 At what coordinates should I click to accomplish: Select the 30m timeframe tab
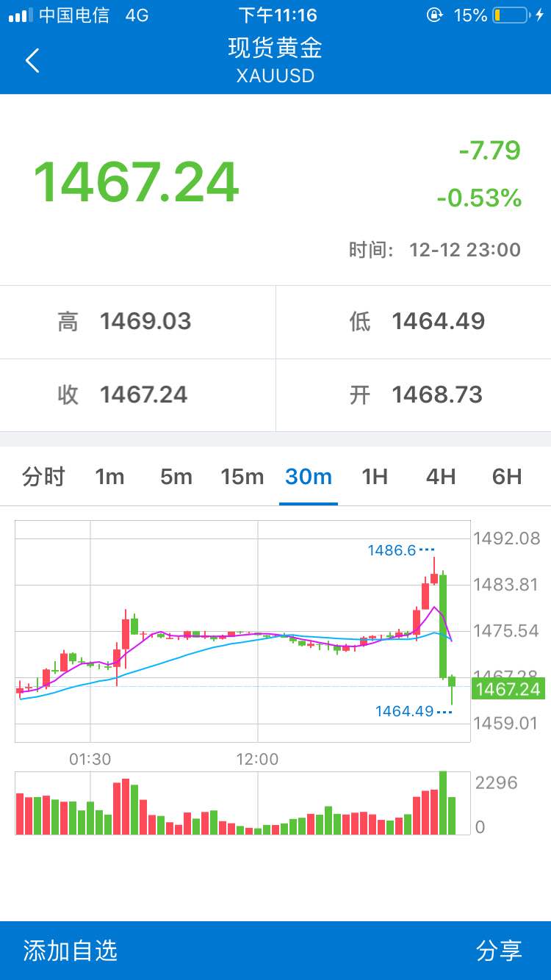tap(309, 477)
